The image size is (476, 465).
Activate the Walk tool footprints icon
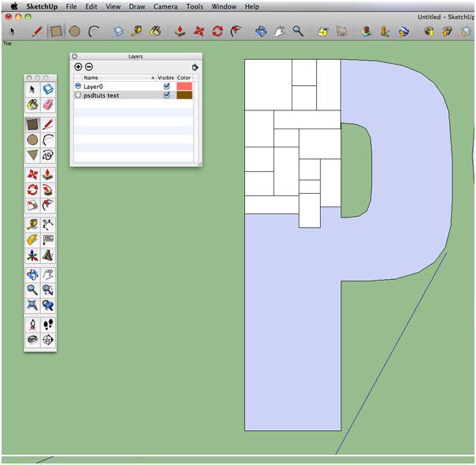point(48,324)
